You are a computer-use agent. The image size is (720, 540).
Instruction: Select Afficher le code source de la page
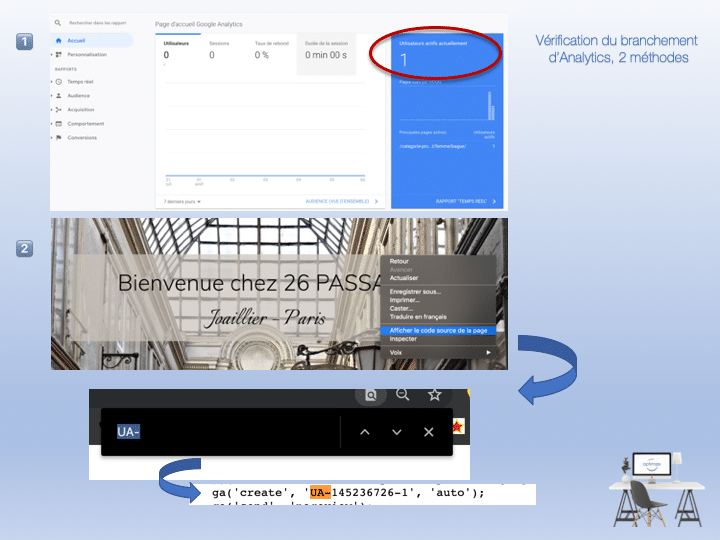coord(438,329)
